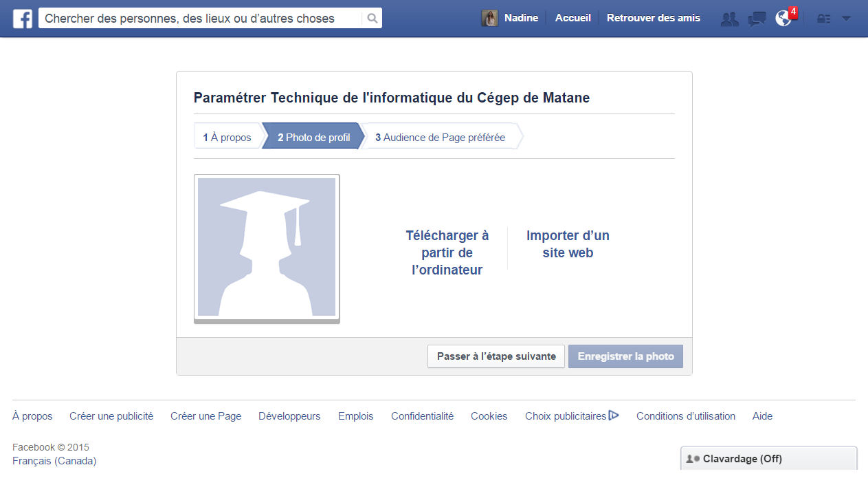Open Aide footer link
The width and height of the screenshot is (868, 485).
tap(763, 416)
